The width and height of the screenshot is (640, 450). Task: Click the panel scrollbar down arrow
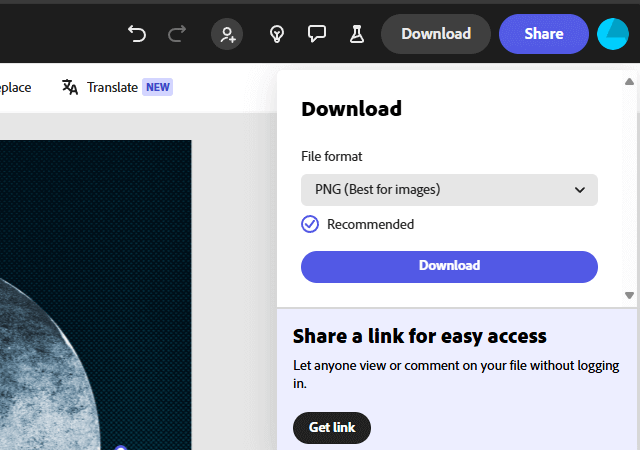click(629, 295)
